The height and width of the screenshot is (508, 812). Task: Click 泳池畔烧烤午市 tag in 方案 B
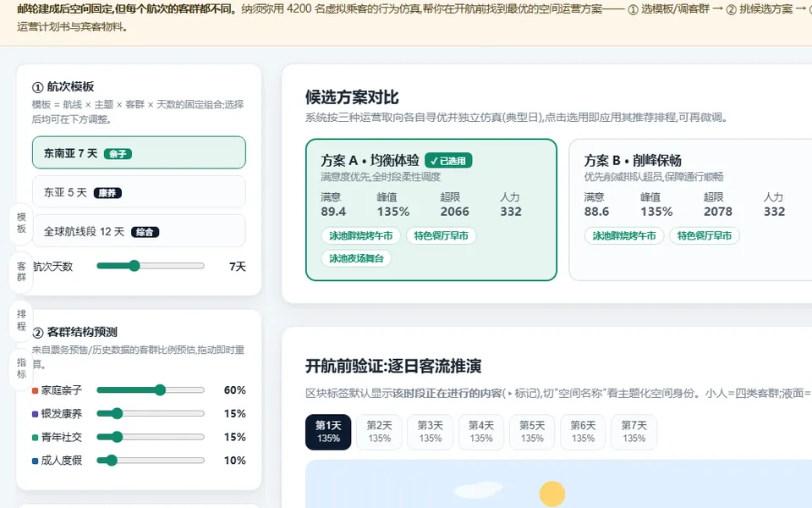pyautogui.click(x=624, y=236)
